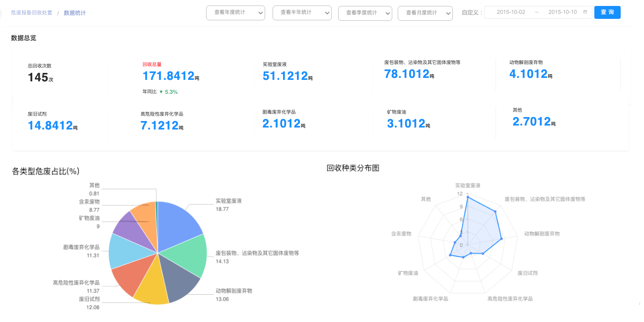The image size is (644, 322).
Task: Click the red 回收总量 label
Action: pos(152,64)
